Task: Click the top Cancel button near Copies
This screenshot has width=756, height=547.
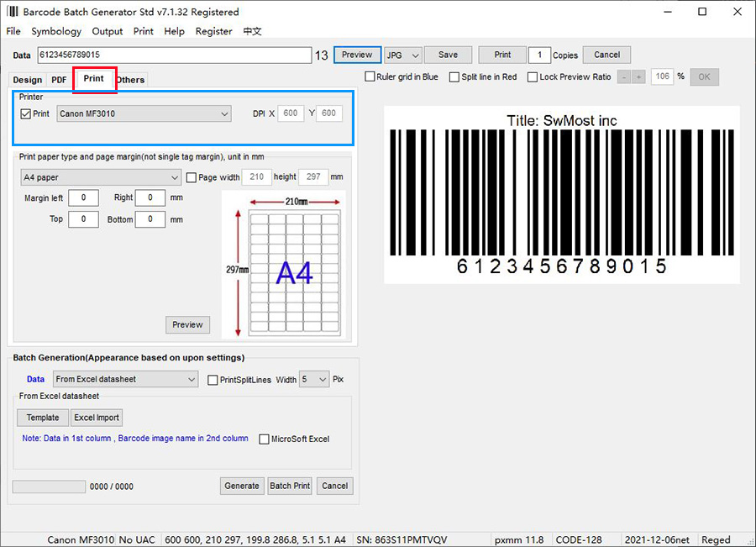Action: [606, 55]
